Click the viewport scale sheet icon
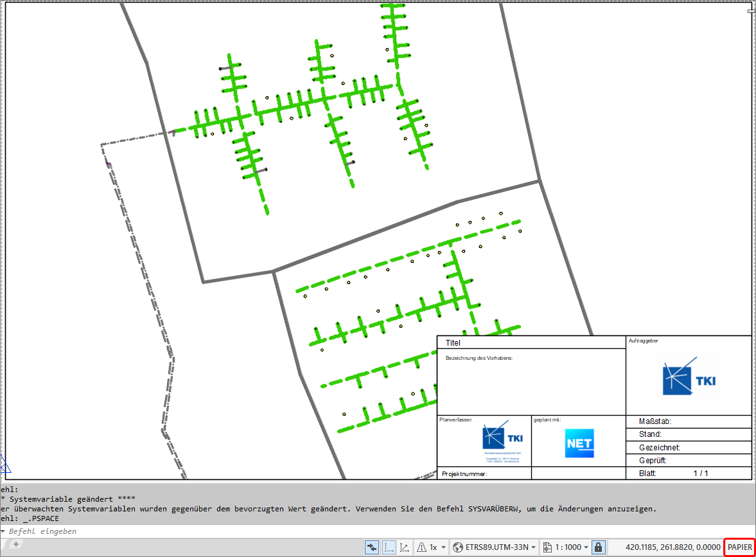The image size is (756, 557). pos(547,547)
